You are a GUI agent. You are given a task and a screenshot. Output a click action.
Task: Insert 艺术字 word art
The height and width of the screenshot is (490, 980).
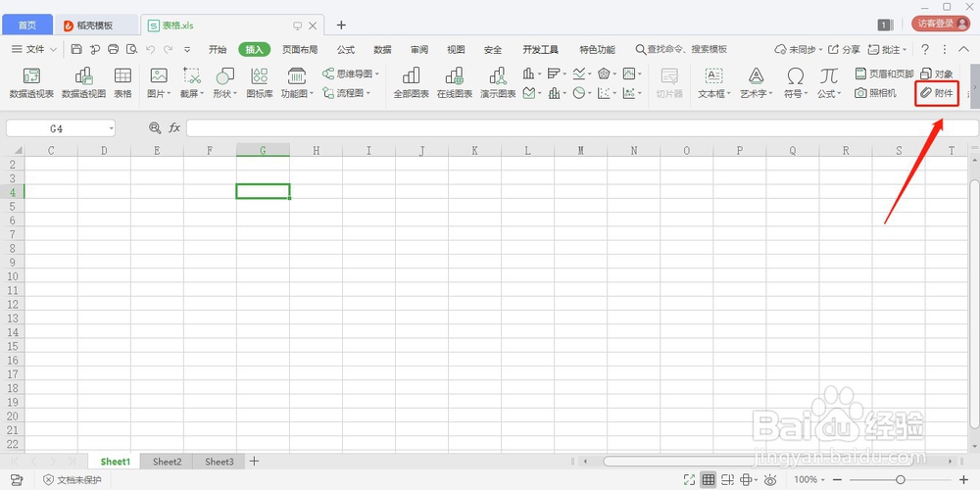[x=757, y=83]
